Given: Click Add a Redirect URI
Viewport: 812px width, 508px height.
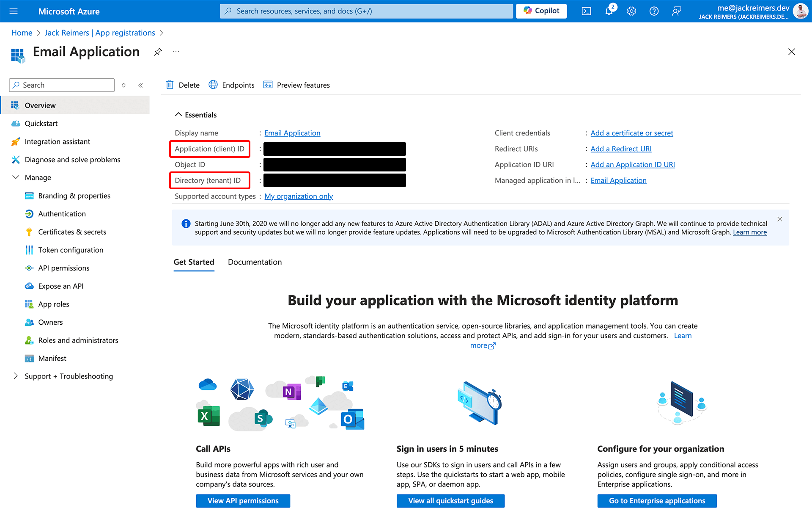Looking at the screenshot, I should point(621,149).
